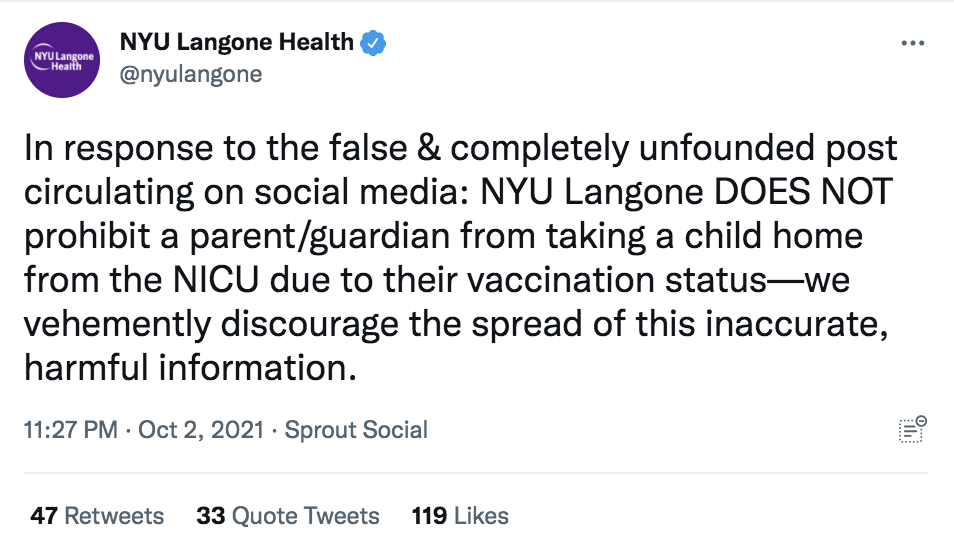This screenshot has height=556, width=954.
Task: Open the Sprout Social source link
Action: coord(356,431)
